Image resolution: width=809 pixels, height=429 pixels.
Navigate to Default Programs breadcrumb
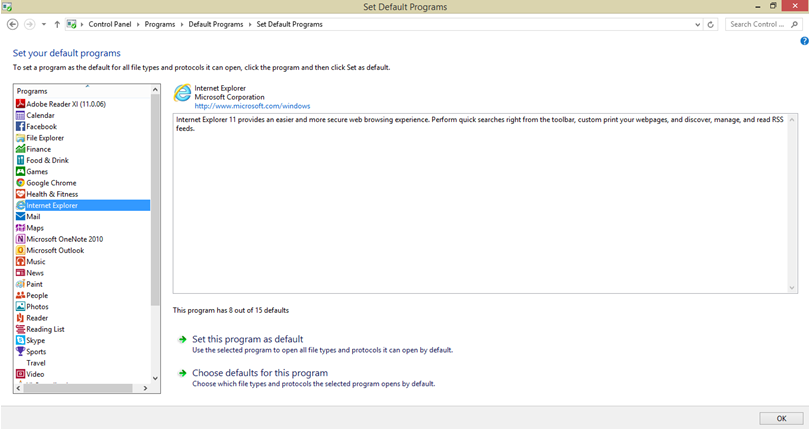pyautogui.click(x=216, y=24)
